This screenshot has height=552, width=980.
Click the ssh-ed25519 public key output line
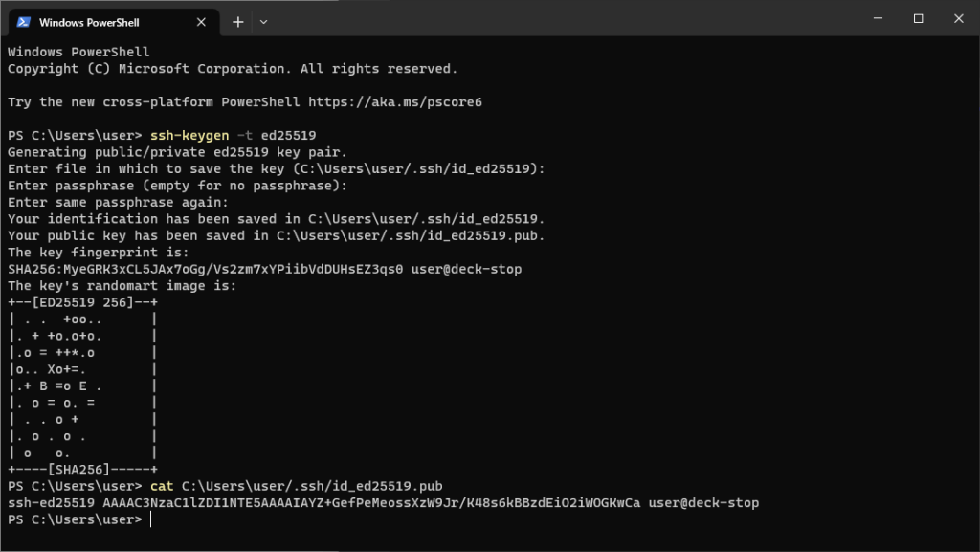click(383, 503)
